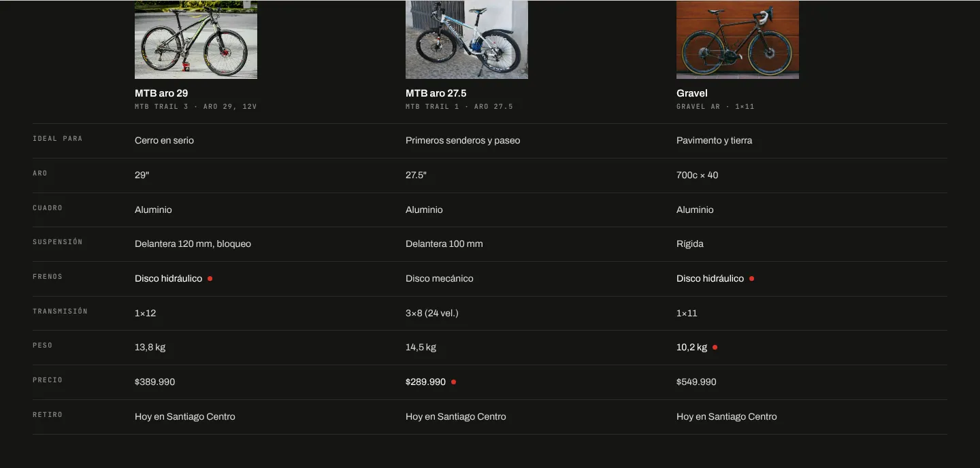
Task: Click the IDEAL PARA row label
Action: (x=58, y=139)
